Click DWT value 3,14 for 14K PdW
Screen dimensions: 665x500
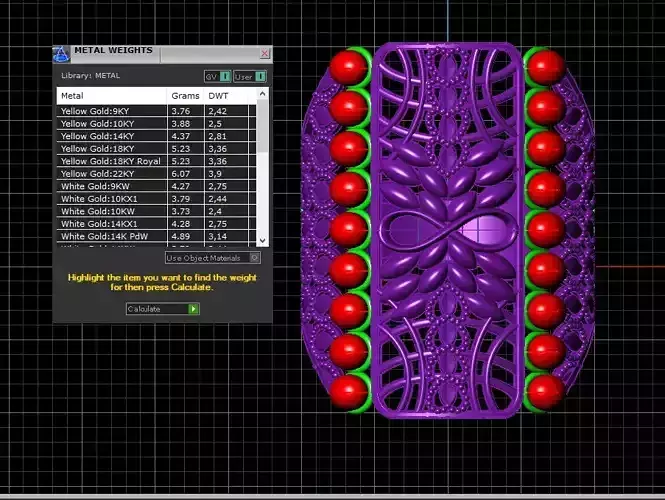(218, 236)
